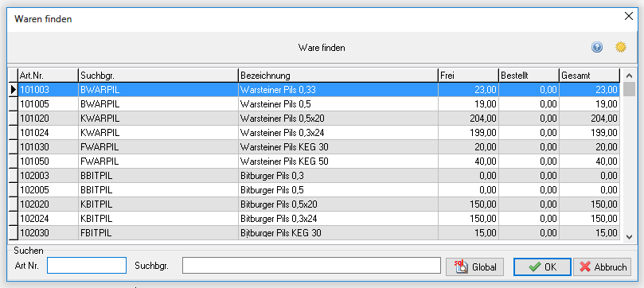Select the Warsteiner Pils 0,5x20 row

pyautogui.click(x=318, y=119)
